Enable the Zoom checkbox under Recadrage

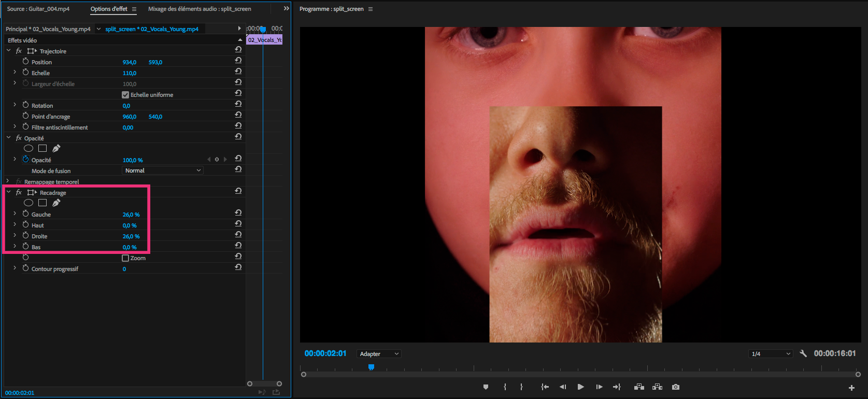pyautogui.click(x=125, y=258)
